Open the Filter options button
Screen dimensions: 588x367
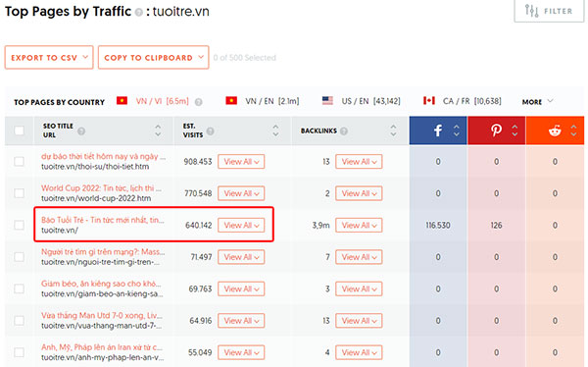(549, 11)
